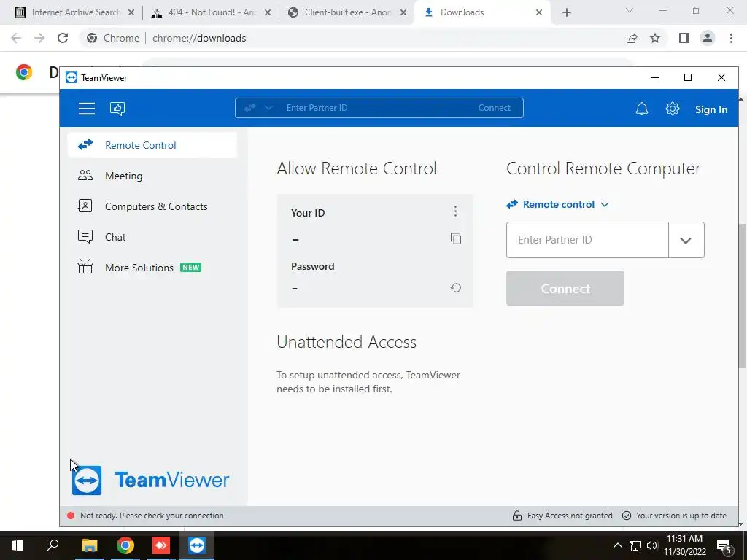Open the TeamViewer notifications bell
The height and width of the screenshot is (560, 747).
tap(642, 109)
